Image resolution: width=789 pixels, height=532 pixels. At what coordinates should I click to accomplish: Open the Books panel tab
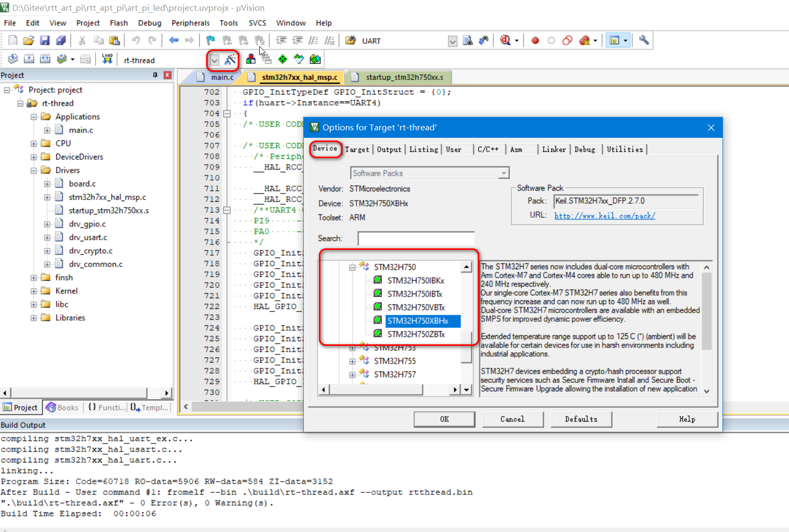click(x=63, y=408)
